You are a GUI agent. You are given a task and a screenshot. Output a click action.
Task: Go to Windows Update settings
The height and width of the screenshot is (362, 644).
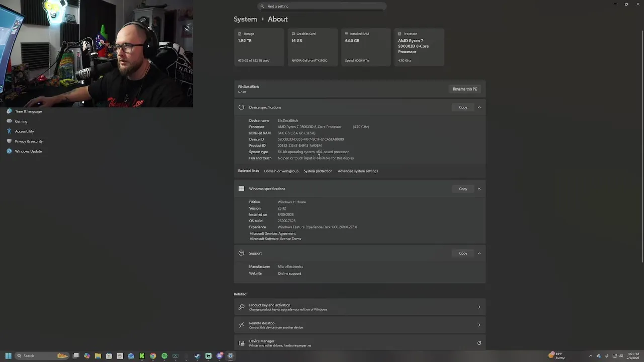coord(28,151)
